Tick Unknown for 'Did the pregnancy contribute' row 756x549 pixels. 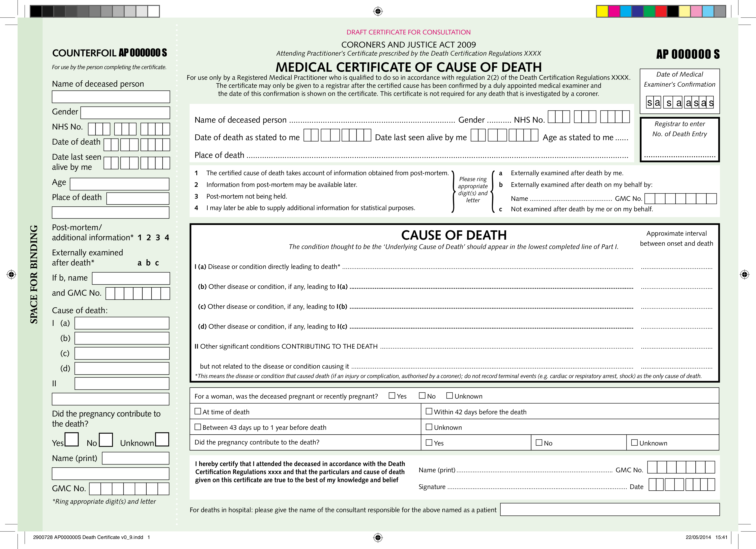coord(634,443)
